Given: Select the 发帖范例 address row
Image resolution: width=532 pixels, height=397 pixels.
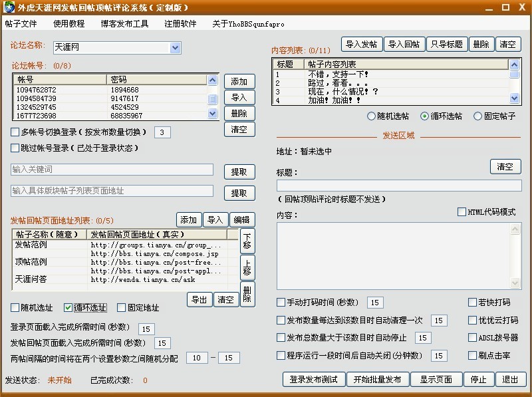Looking at the screenshot, I should pyautogui.click(x=126, y=245).
